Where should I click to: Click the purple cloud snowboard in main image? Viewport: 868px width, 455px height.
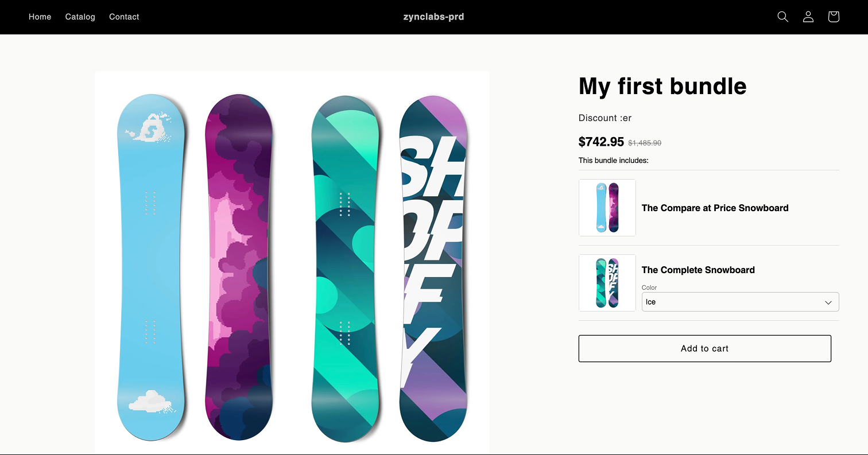tap(238, 267)
